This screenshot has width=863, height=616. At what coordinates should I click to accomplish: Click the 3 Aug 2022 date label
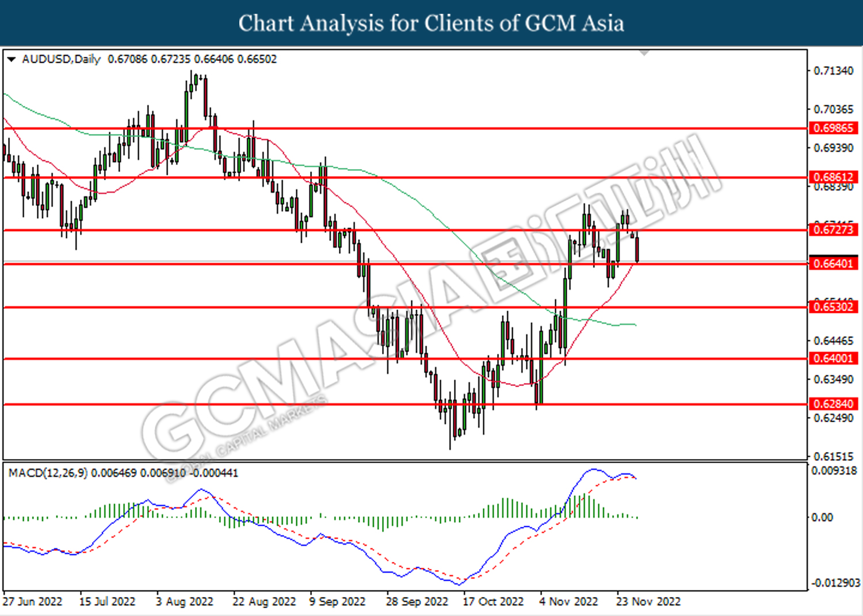(x=184, y=602)
